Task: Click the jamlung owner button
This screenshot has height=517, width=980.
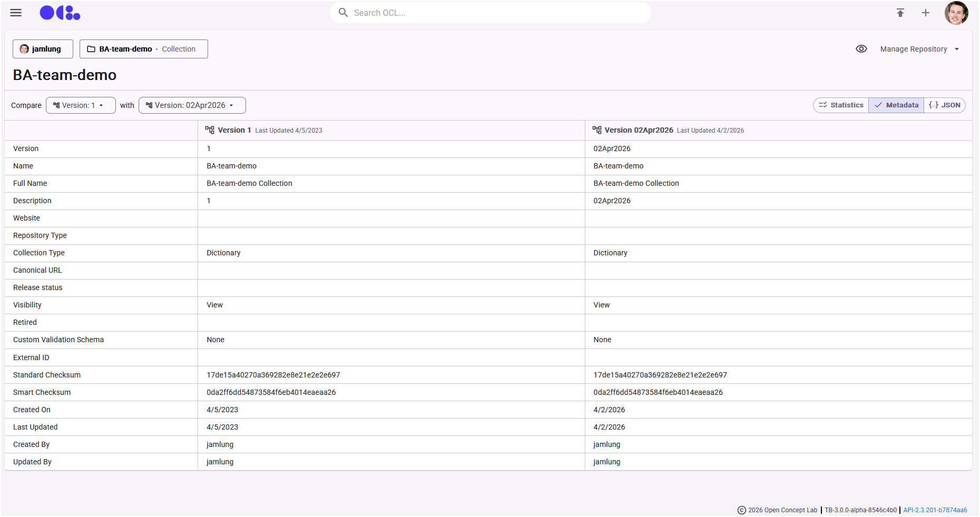Action: [43, 49]
